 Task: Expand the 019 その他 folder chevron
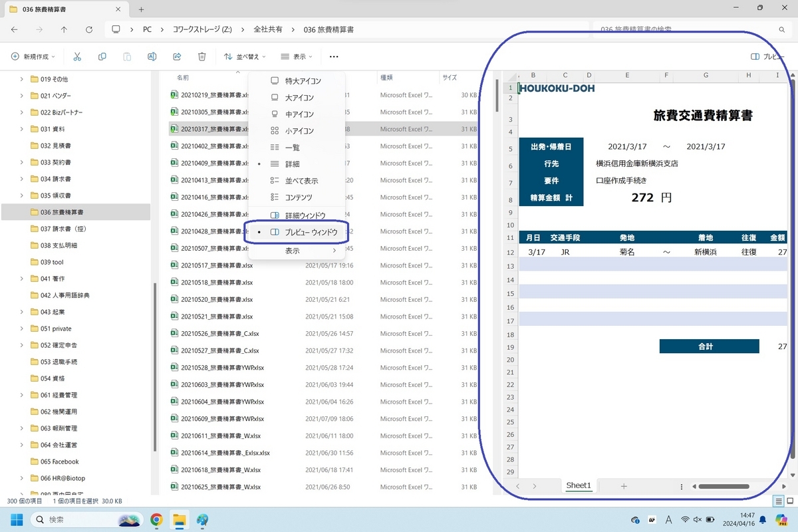coord(21,78)
